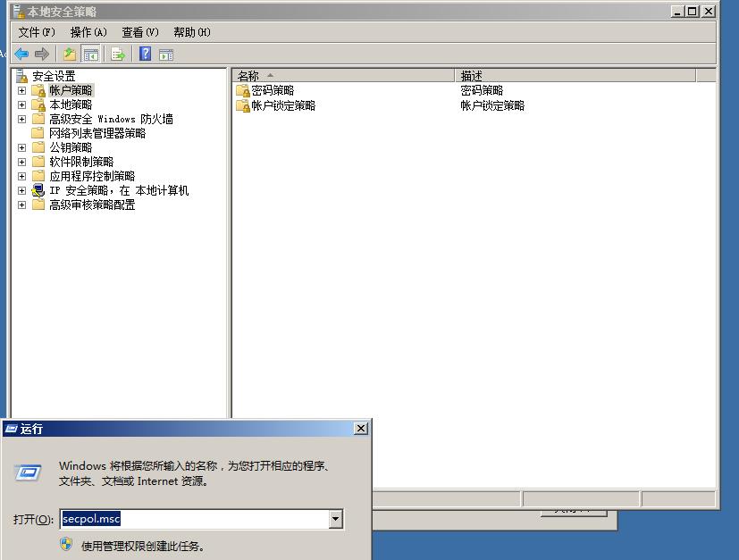Click the Help question mark icon
Viewport: 739px width, 560px height.
pyautogui.click(x=144, y=53)
